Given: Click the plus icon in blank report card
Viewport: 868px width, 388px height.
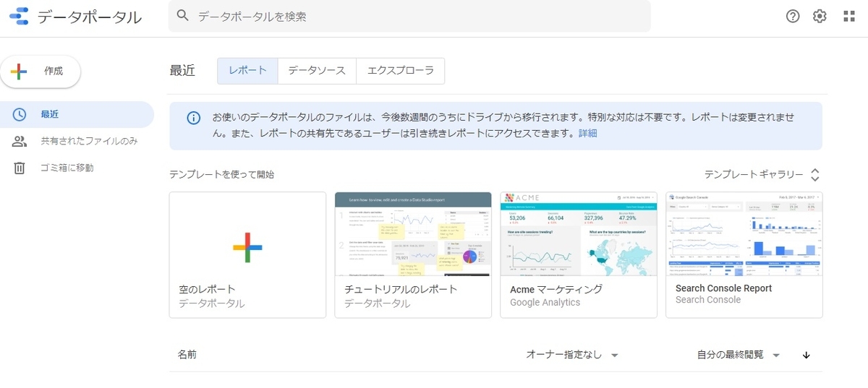Looking at the screenshot, I should 247,247.
